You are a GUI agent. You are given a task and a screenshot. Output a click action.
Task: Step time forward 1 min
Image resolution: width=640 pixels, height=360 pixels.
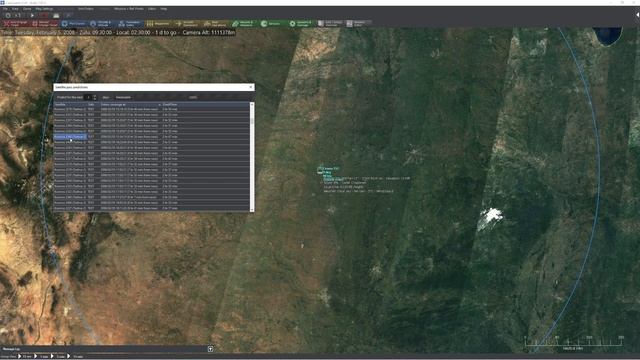(42, 356)
